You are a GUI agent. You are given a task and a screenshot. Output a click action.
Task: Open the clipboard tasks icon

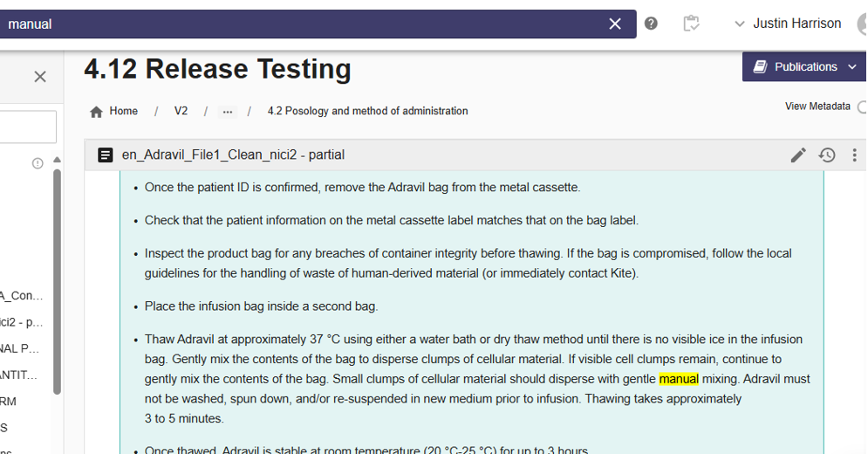click(x=692, y=24)
